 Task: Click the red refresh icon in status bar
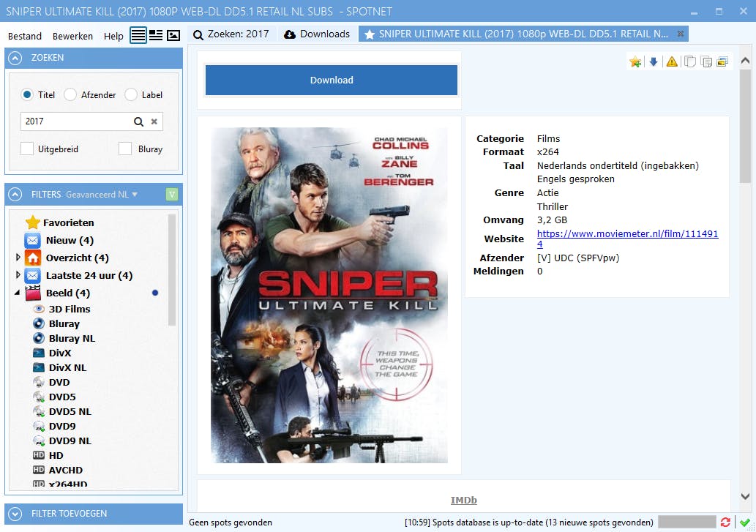tap(725, 522)
